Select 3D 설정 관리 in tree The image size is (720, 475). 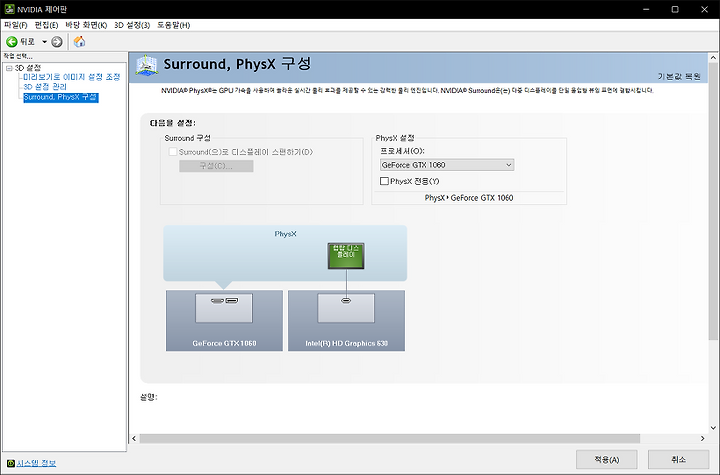(x=45, y=87)
